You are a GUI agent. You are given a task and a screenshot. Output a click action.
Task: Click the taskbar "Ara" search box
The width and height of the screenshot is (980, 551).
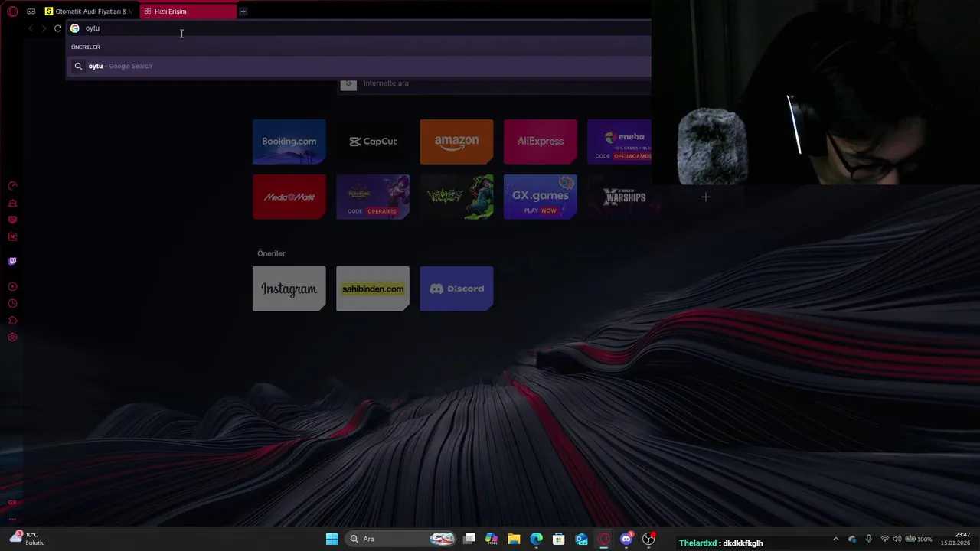400,539
